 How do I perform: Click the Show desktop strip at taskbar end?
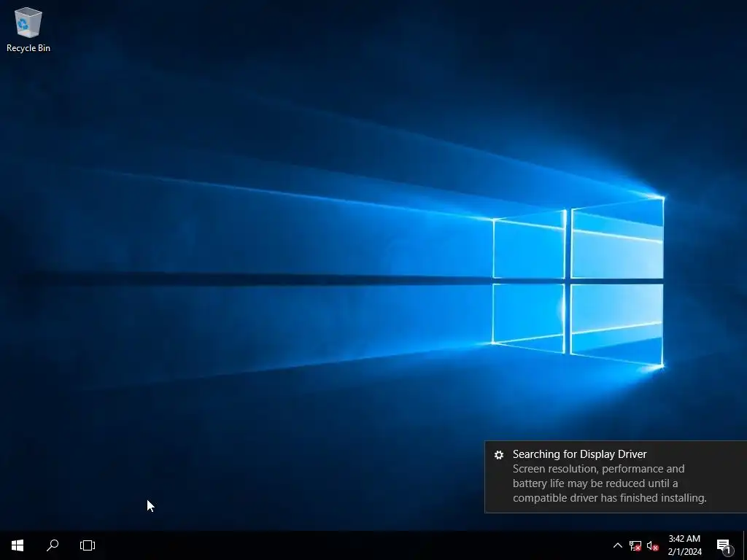pyautogui.click(x=745, y=545)
